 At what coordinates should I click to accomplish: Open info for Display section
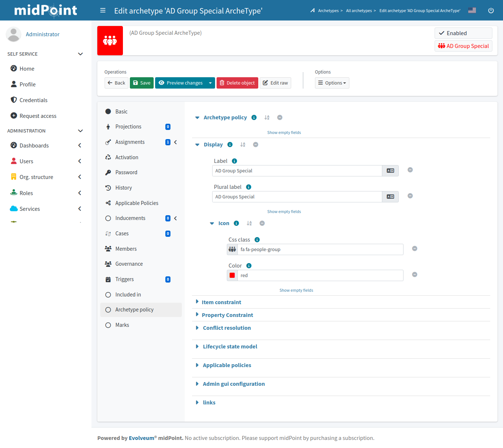point(230,145)
